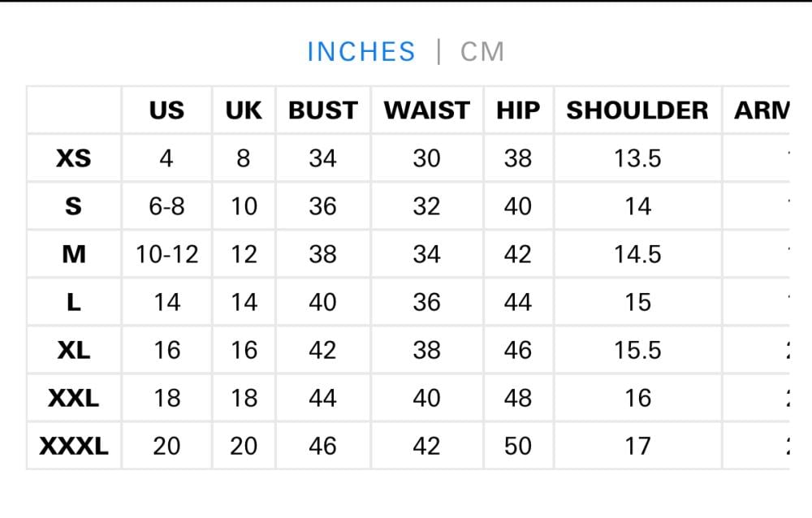Image resolution: width=812 pixels, height=518 pixels.
Task: Click the SHOULDER column header
Action: (x=637, y=110)
